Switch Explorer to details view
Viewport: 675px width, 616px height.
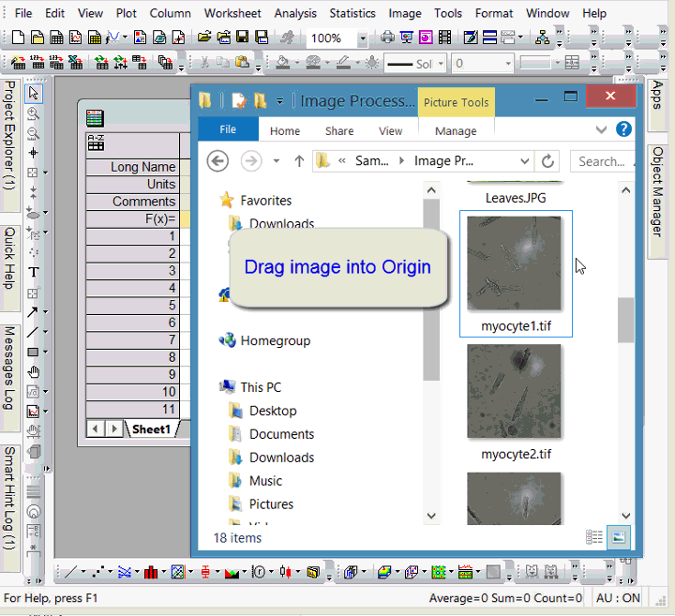pyautogui.click(x=594, y=537)
